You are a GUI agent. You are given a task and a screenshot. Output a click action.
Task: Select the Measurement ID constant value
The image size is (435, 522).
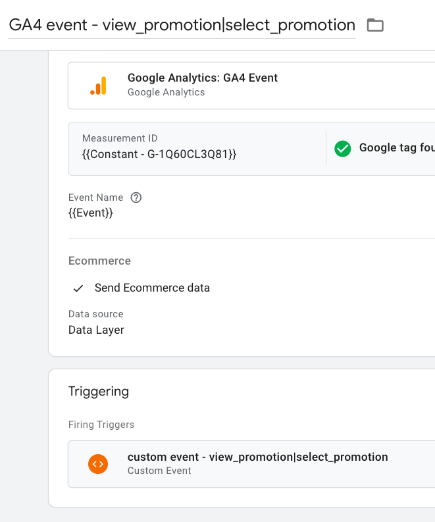[159, 154]
